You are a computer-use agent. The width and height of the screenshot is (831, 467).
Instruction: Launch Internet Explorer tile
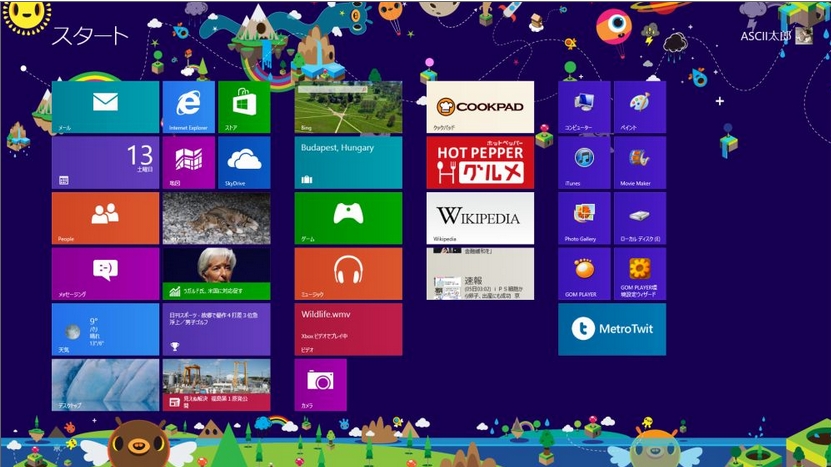(x=189, y=107)
